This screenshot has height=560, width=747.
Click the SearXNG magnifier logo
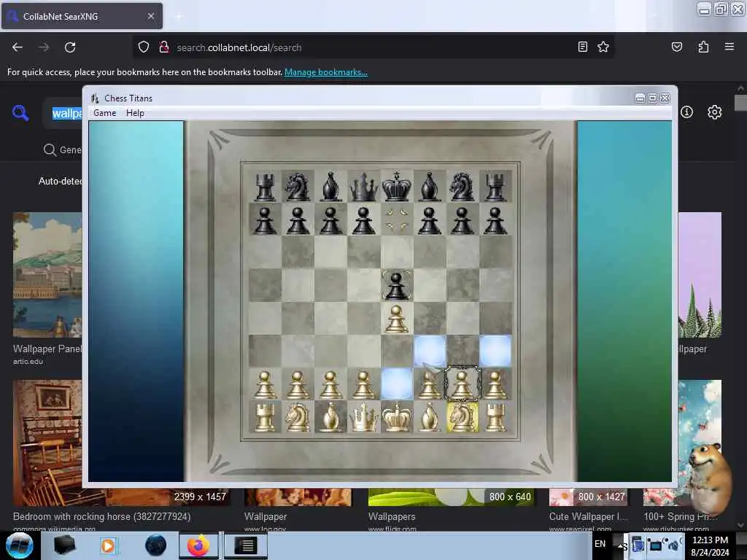point(20,113)
